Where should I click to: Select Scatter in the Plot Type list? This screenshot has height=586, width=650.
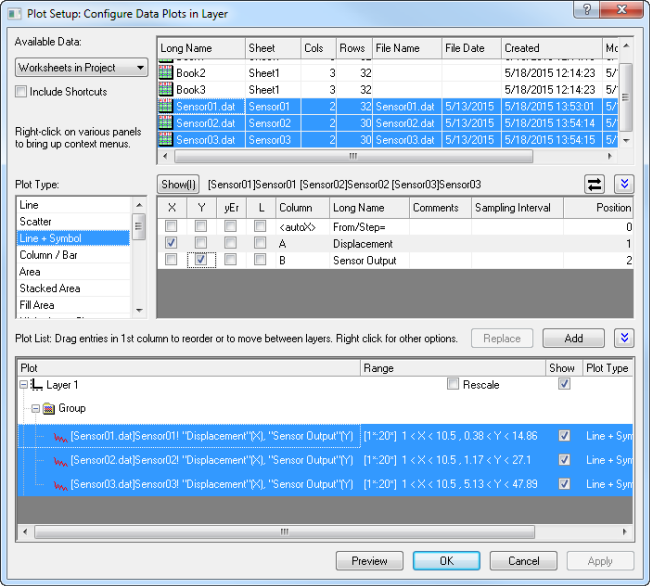point(36,221)
